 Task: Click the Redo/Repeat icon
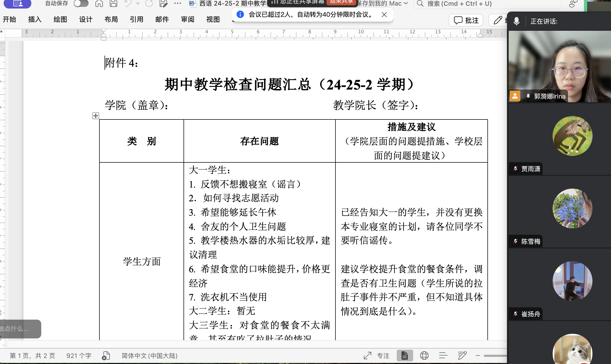(x=149, y=3)
